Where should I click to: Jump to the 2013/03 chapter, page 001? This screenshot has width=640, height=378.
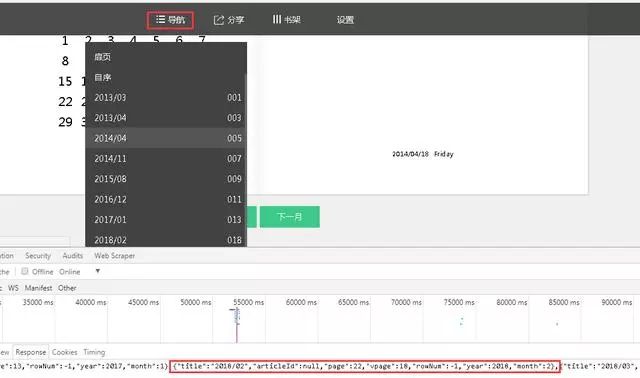point(165,98)
